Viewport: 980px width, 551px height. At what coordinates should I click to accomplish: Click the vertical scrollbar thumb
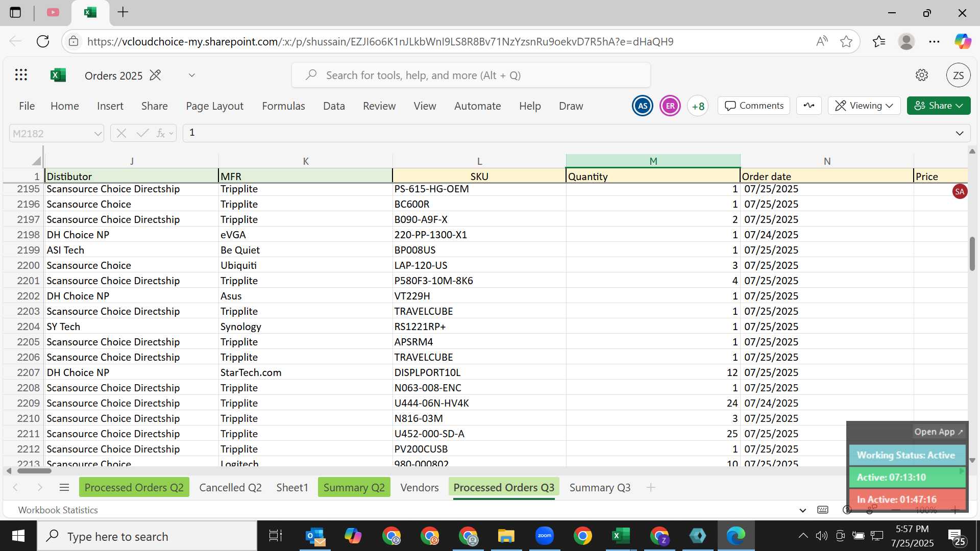972,254
